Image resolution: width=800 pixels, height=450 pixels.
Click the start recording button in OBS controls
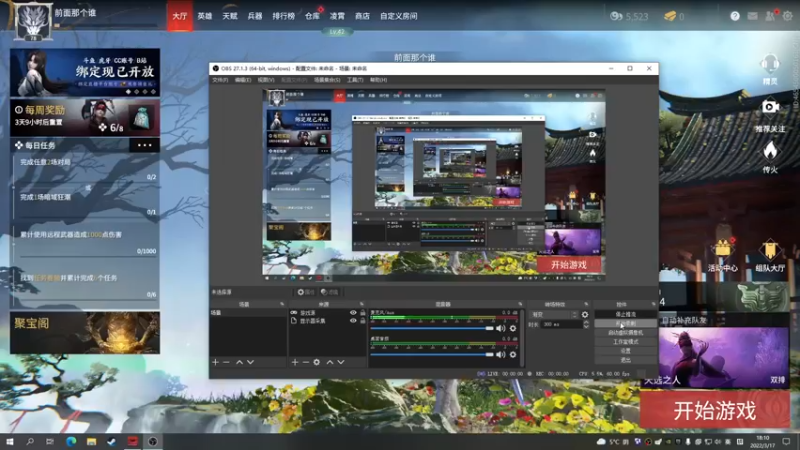[626, 323]
